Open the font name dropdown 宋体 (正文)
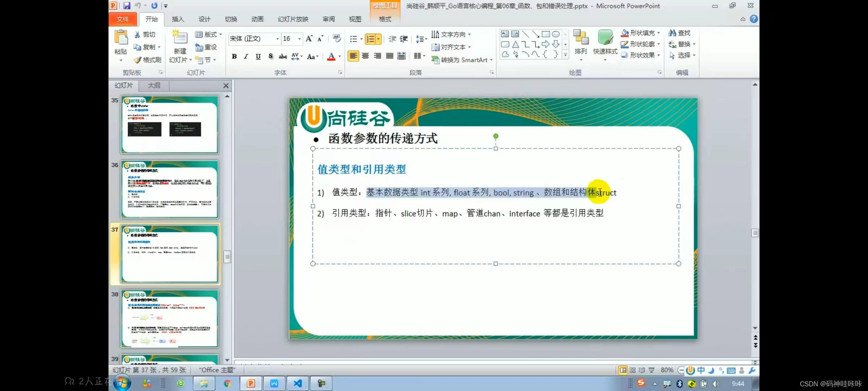Image resolution: width=868 pixels, height=391 pixels. click(x=277, y=39)
